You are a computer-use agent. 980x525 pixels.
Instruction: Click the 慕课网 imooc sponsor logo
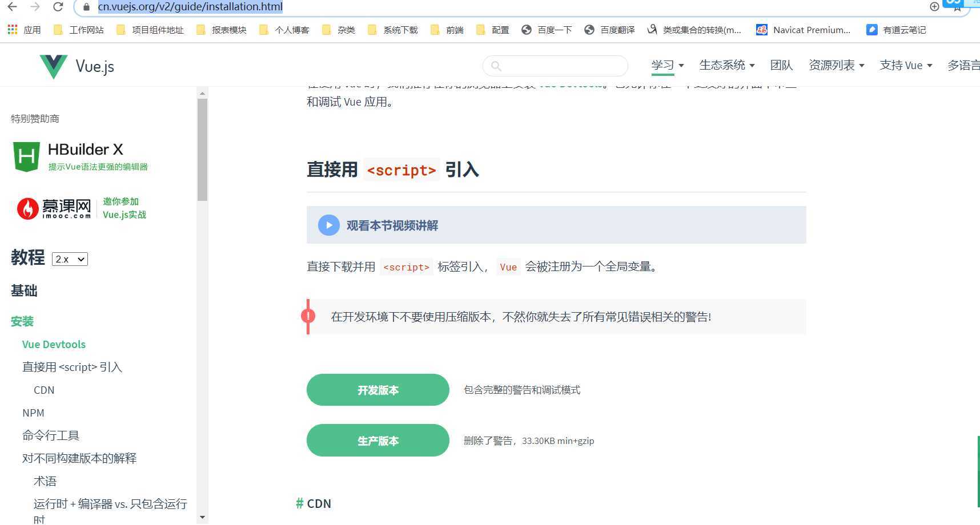54,208
